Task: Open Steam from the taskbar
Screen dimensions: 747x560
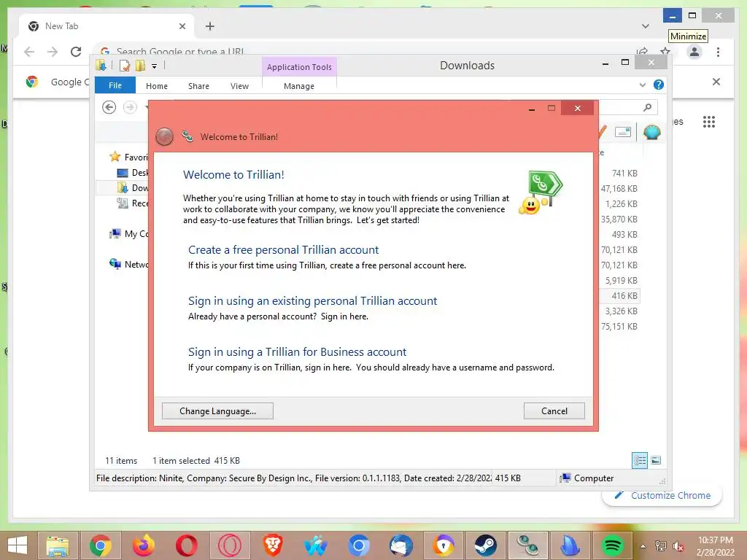Action: point(485,545)
